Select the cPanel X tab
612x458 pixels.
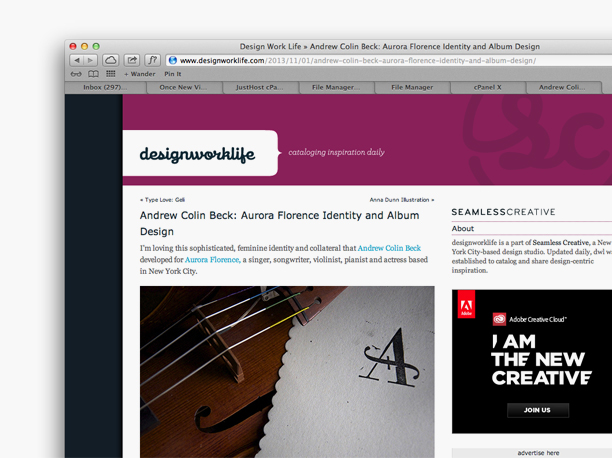point(487,87)
